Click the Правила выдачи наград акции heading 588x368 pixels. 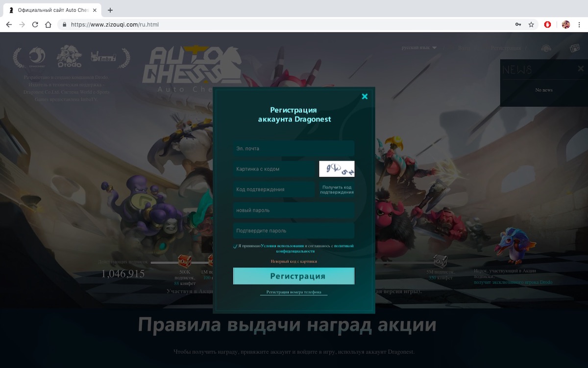pyautogui.click(x=287, y=325)
